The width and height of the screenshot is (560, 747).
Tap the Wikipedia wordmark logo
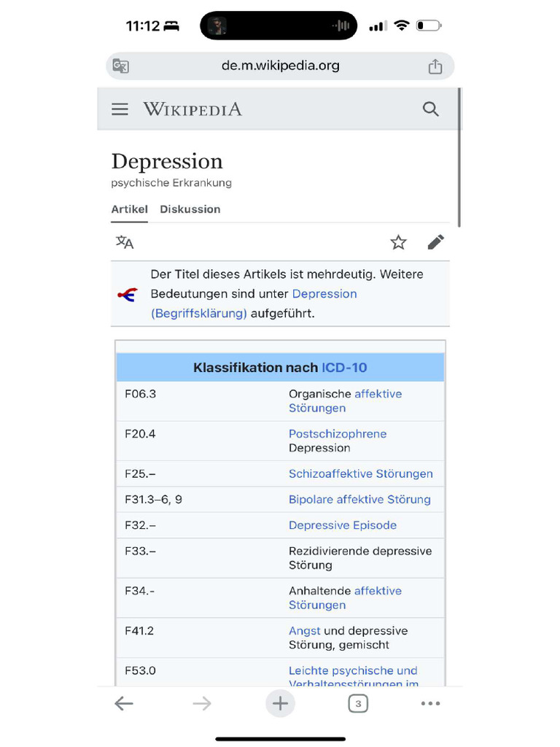(192, 109)
